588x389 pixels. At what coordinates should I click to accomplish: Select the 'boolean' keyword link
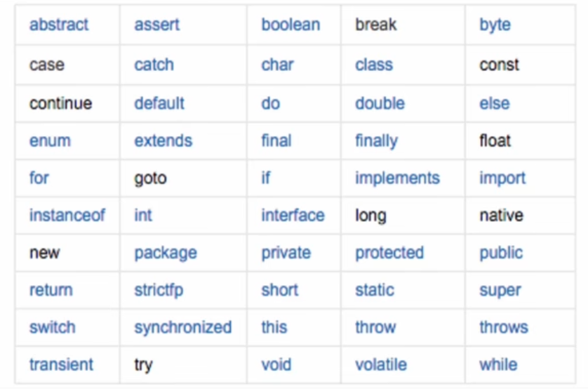[x=290, y=25]
